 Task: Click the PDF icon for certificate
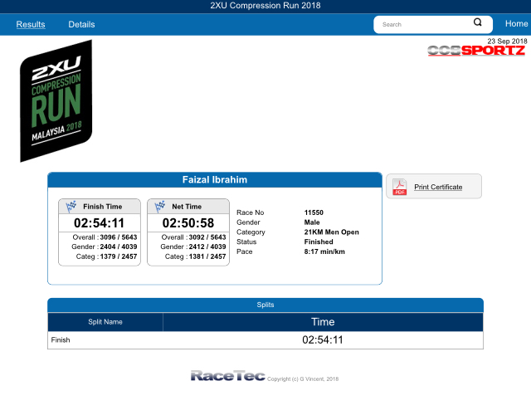pos(400,187)
